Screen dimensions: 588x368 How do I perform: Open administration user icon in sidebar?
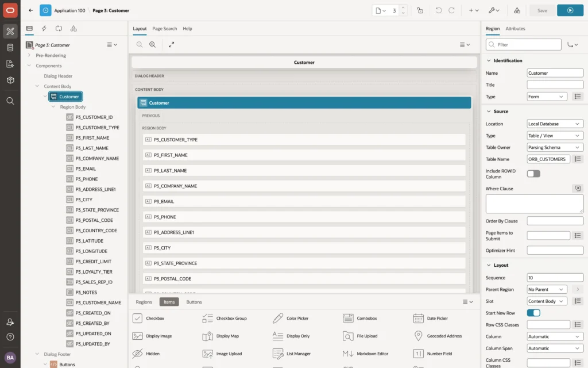[x=10, y=322]
